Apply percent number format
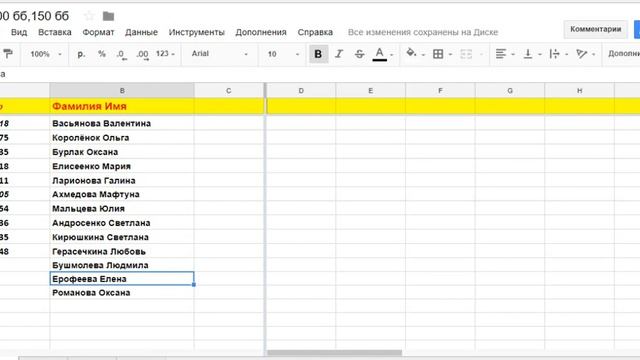The width and height of the screenshot is (640, 360). [102, 54]
